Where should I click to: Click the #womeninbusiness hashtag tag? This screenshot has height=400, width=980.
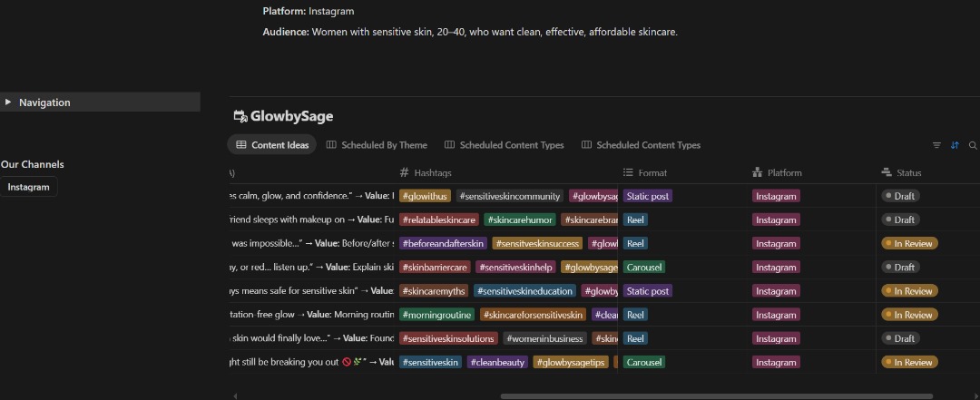click(545, 338)
